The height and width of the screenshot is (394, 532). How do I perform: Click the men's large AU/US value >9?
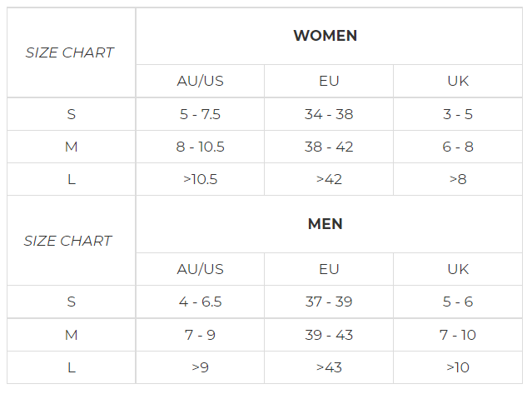tap(200, 367)
